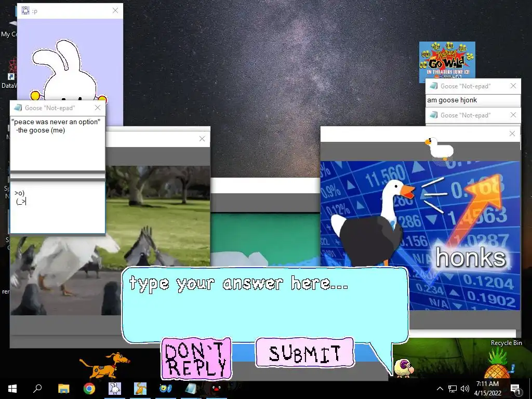Screen dimensions: 532x399
Task: Open the notification action center
Action: (x=515, y=389)
